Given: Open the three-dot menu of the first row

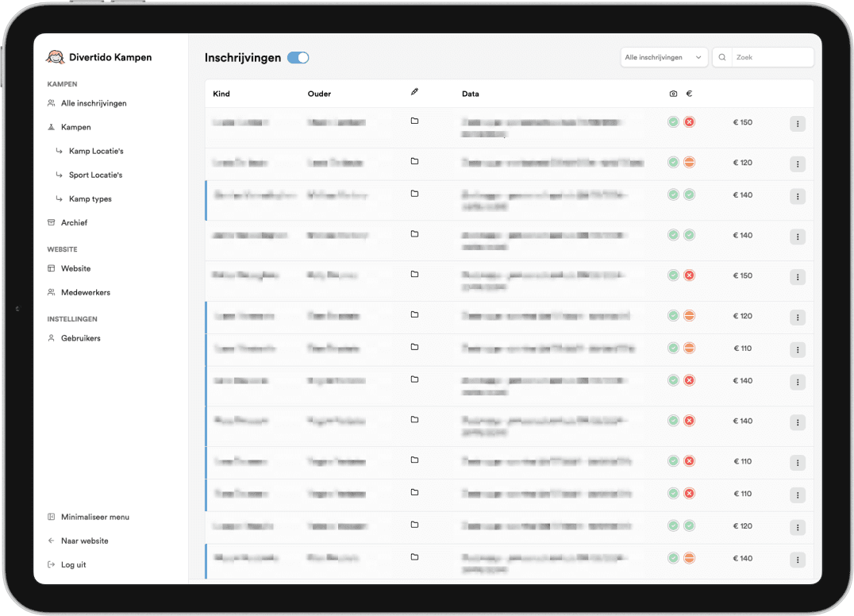Looking at the screenshot, I should click(x=797, y=123).
